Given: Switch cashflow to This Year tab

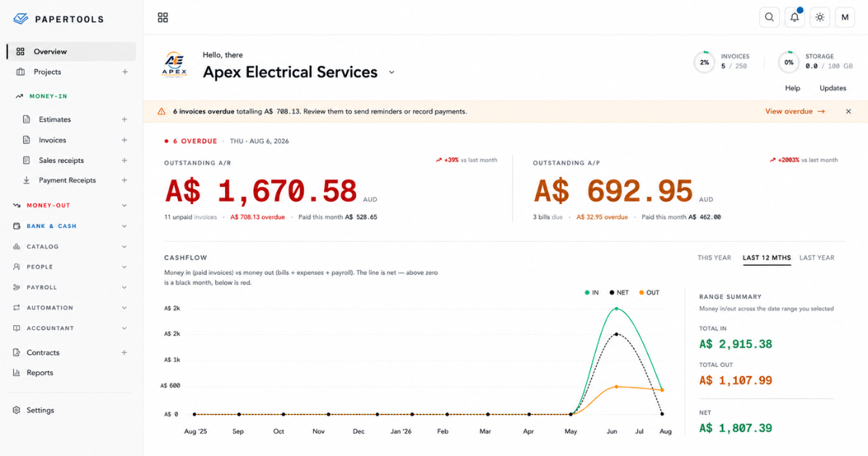Looking at the screenshot, I should click(714, 258).
